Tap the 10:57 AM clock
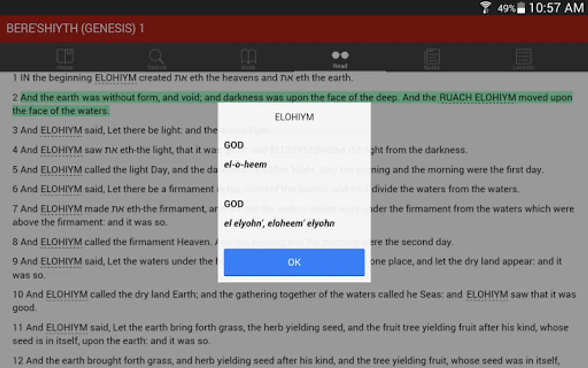588x368 pixels. coord(556,8)
